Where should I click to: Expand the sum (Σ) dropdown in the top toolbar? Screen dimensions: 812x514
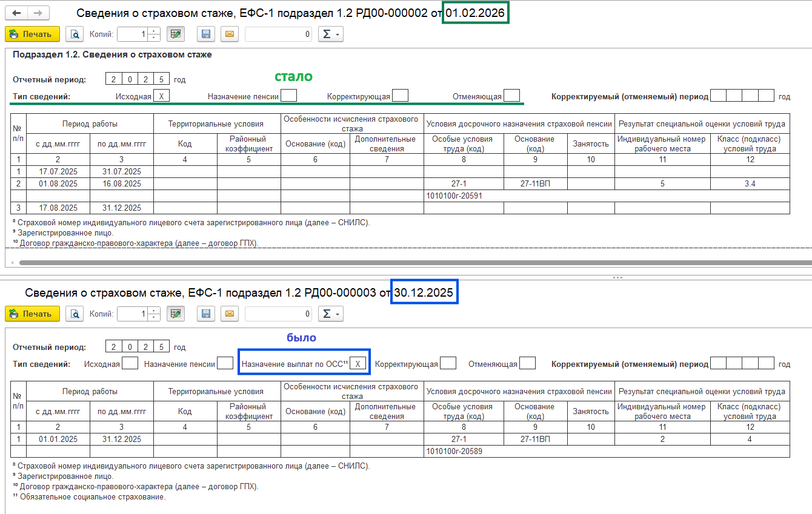[330, 35]
